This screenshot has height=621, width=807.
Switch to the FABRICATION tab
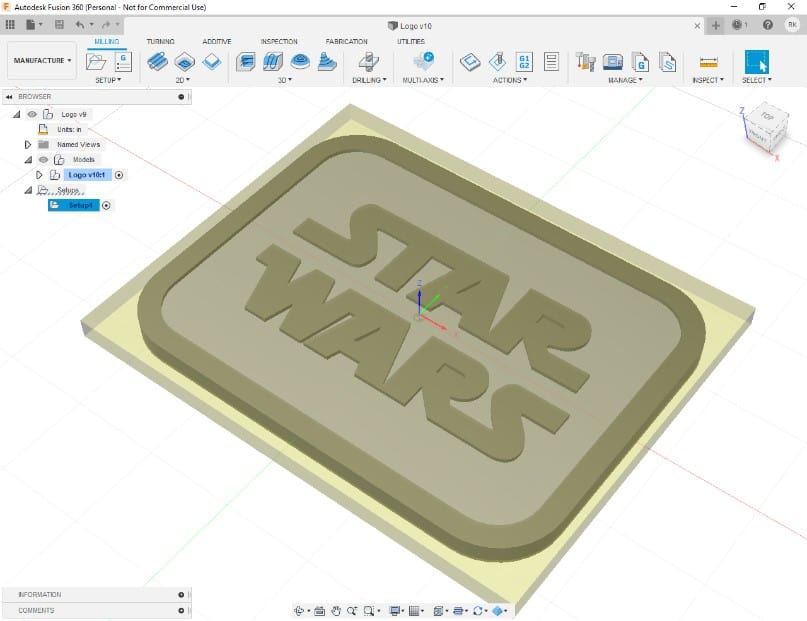pyautogui.click(x=346, y=41)
